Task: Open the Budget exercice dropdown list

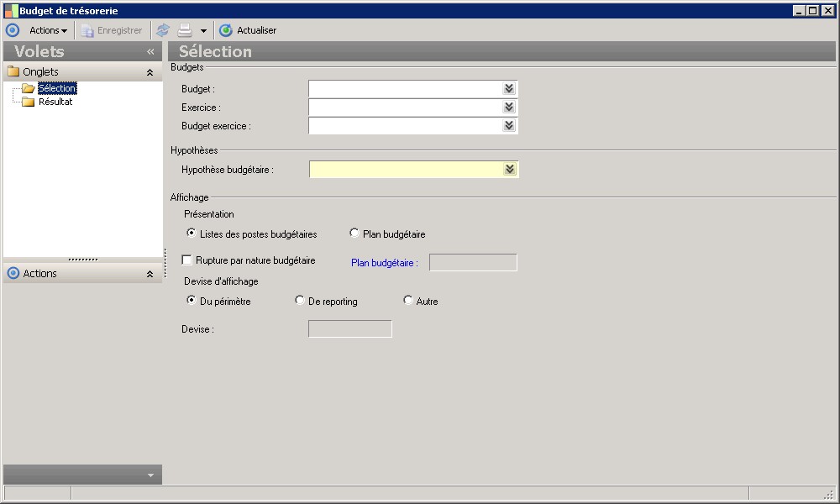Action: 509,125
